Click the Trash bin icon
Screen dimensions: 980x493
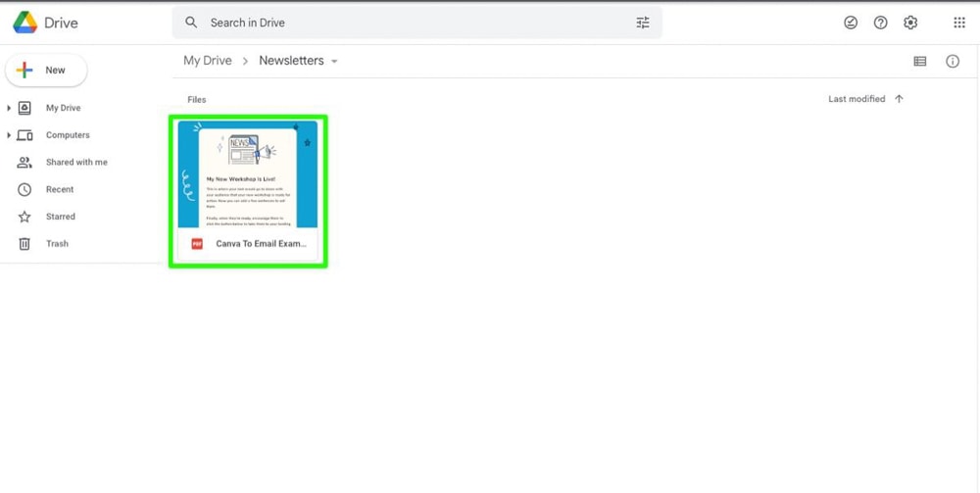click(24, 244)
